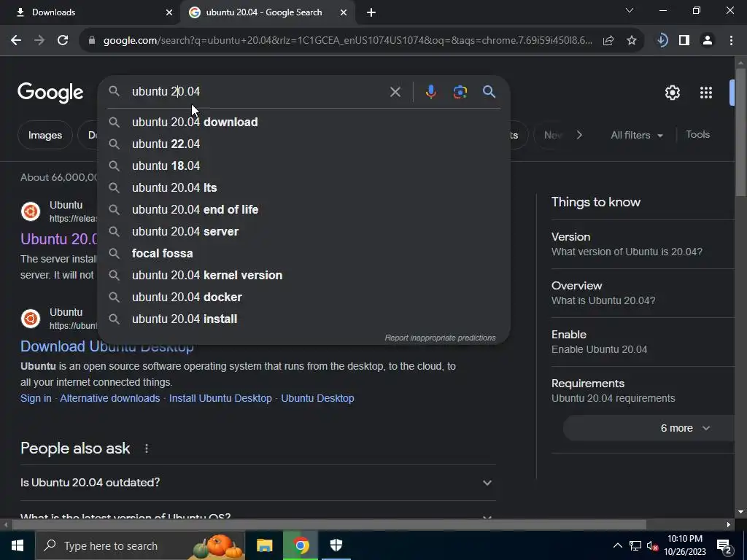Image resolution: width=747 pixels, height=560 pixels.
Task: Go back using browser back arrow
Action: 16,41
